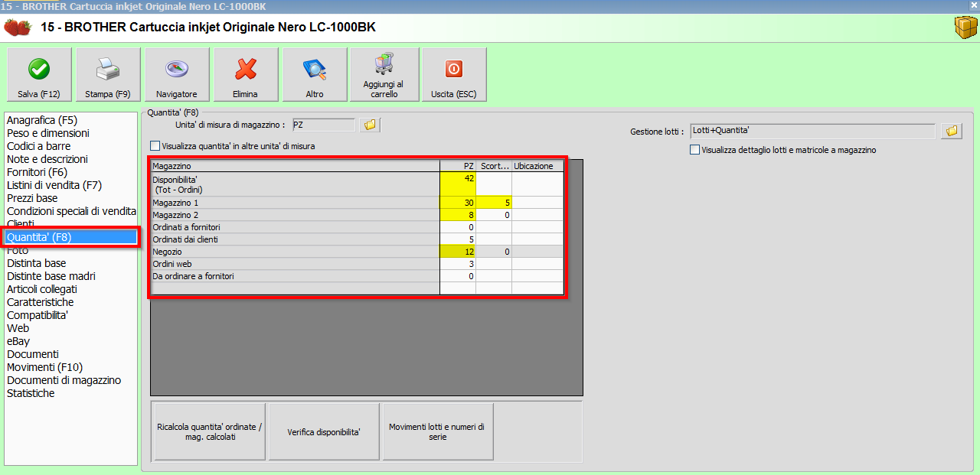This screenshot has height=475, width=980.
Task: Click the Ordinati a fornitori row label
Action: pos(296,227)
